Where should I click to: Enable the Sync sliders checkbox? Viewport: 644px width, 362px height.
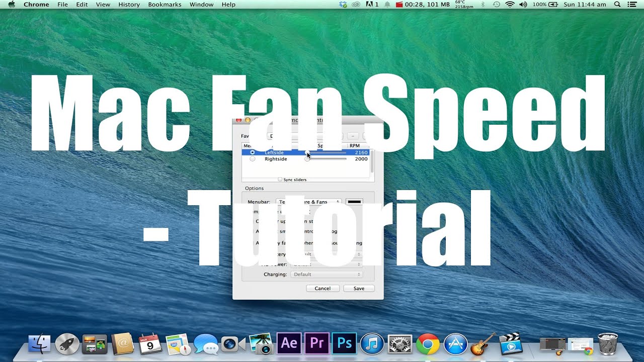point(280,179)
